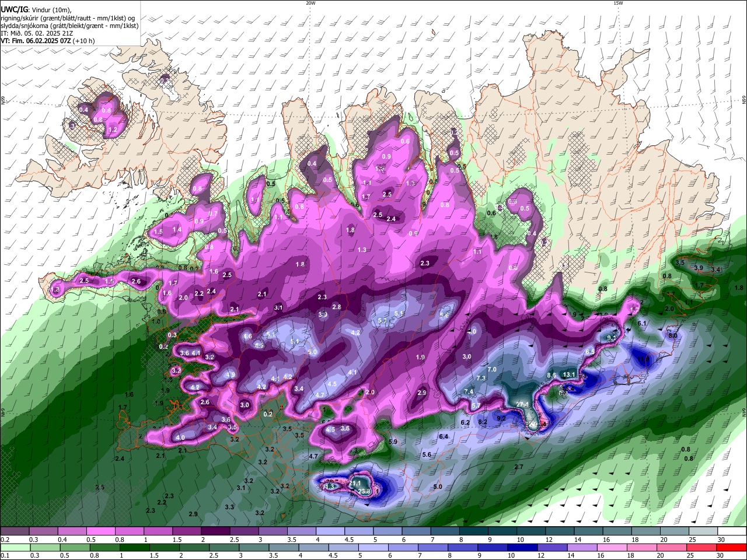Screen dimensions: 747x560
Task: Click the 'slydda/snjókoma' legend description line
Action: pos(69,26)
